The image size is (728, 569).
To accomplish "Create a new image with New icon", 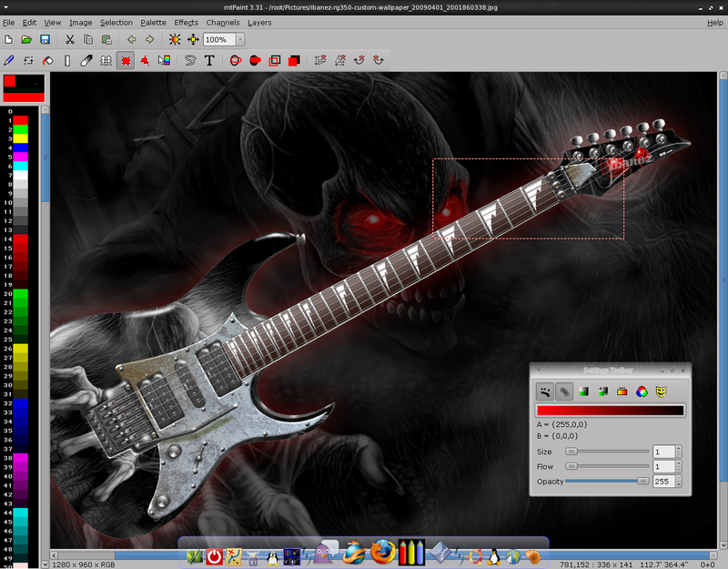I will coord(8,39).
